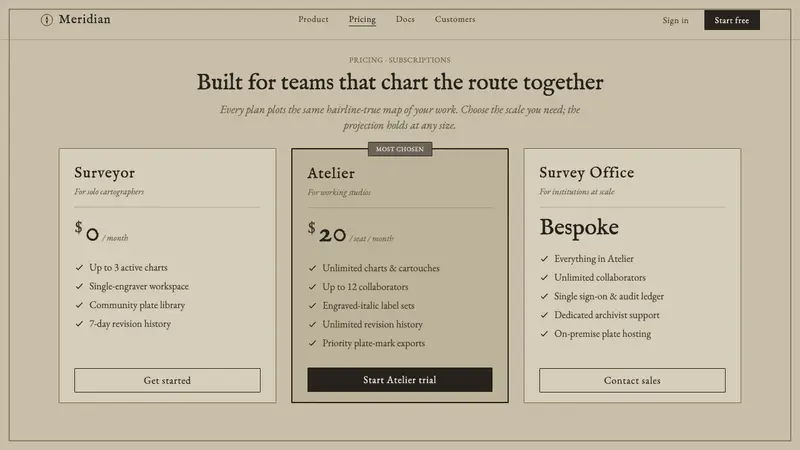The image size is (800, 450).
Task: Click checkmark beside Community plate library
Action: pyautogui.click(x=79, y=305)
